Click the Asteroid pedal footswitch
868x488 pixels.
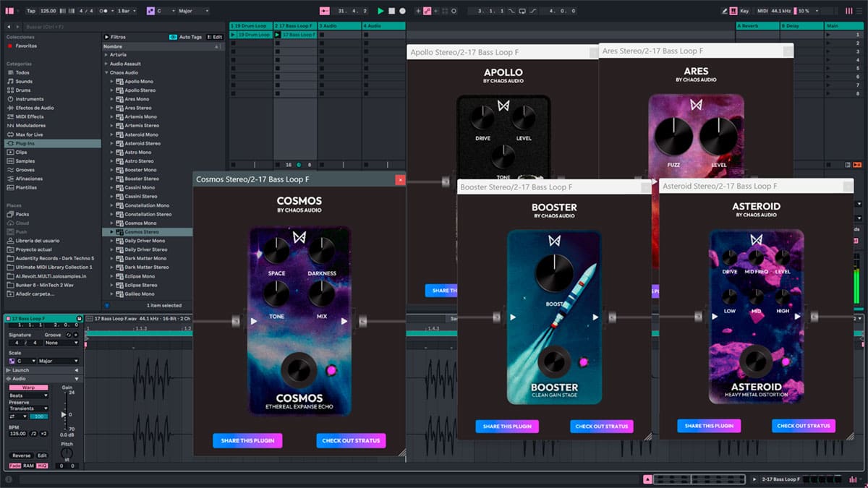757,361
